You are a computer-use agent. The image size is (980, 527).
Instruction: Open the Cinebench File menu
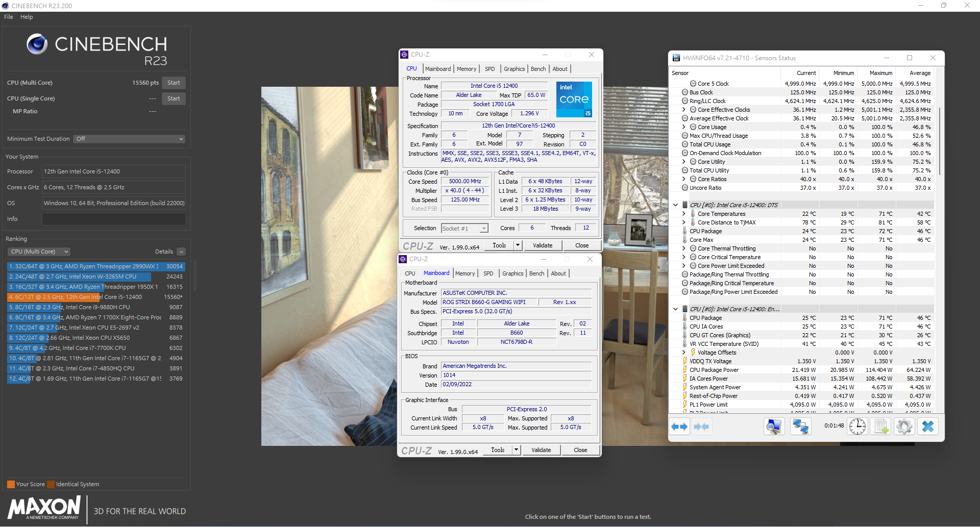tap(9, 17)
